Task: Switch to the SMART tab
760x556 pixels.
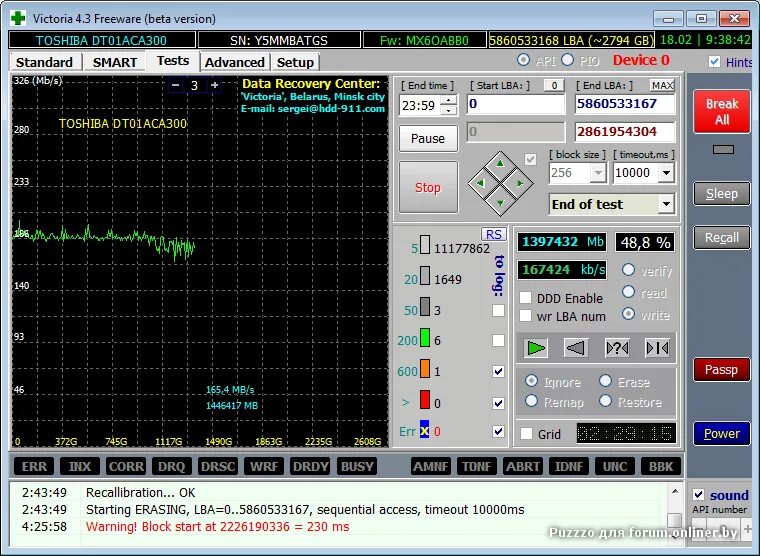Action: 115,62
